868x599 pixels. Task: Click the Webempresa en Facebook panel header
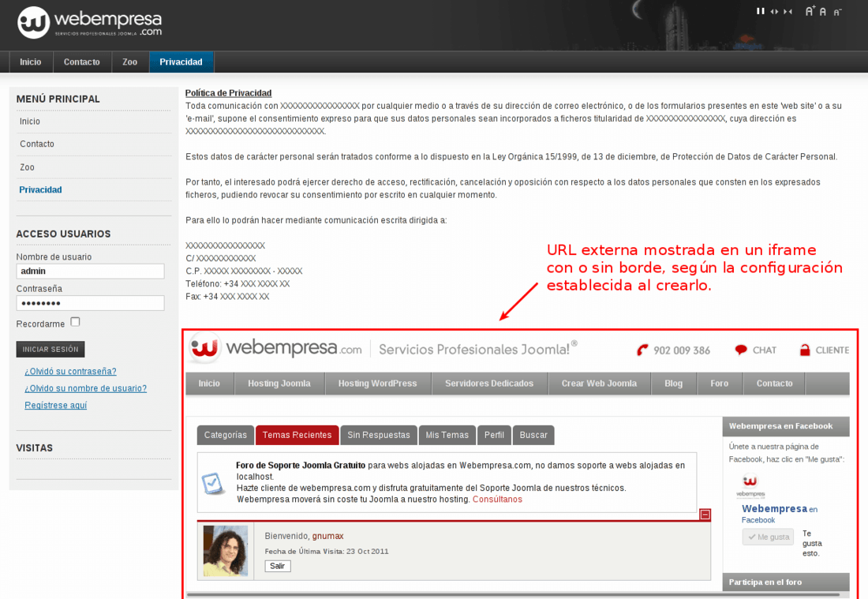785,426
